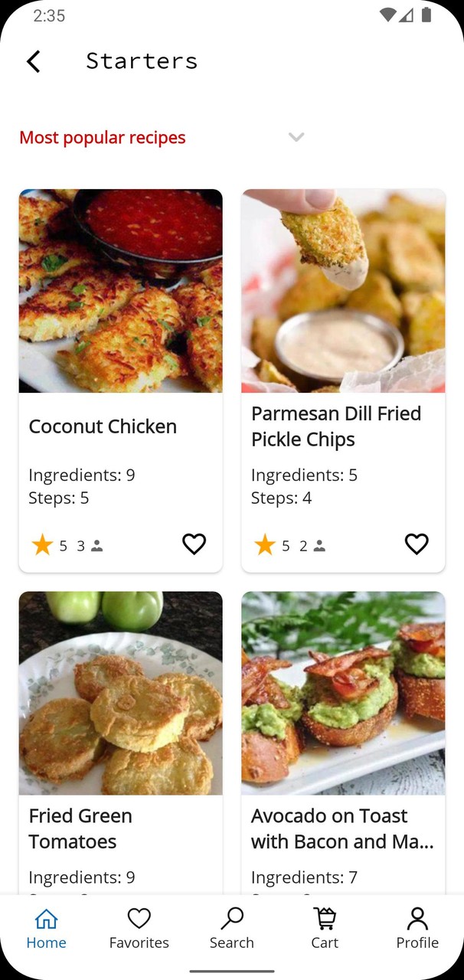
Task: Tap the Profile icon
Action: point(417,918)
